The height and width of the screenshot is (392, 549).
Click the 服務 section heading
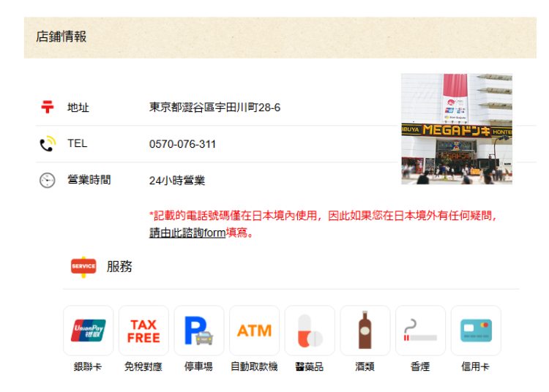tap(119, 267)
